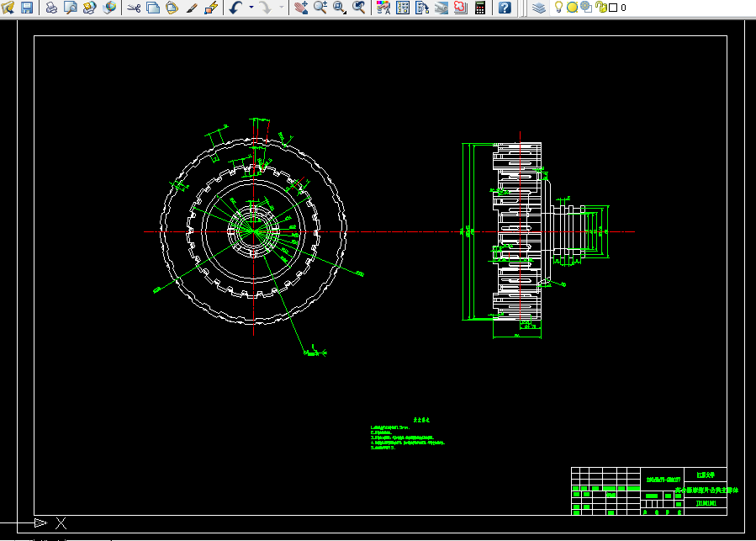Click the Publish icon
The height and width of the screenshot is (541, 756).
pyautogui.click(x=90, y=8)
